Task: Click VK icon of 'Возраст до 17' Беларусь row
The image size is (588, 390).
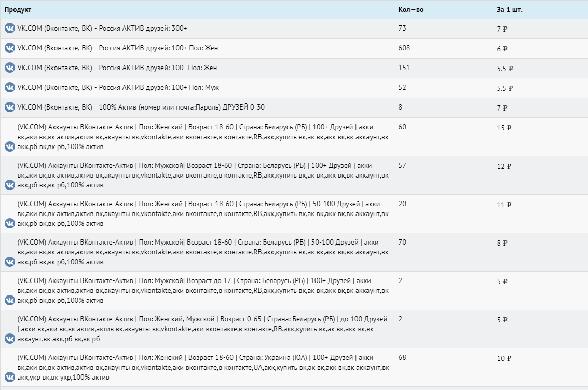Action: (10, 300)
